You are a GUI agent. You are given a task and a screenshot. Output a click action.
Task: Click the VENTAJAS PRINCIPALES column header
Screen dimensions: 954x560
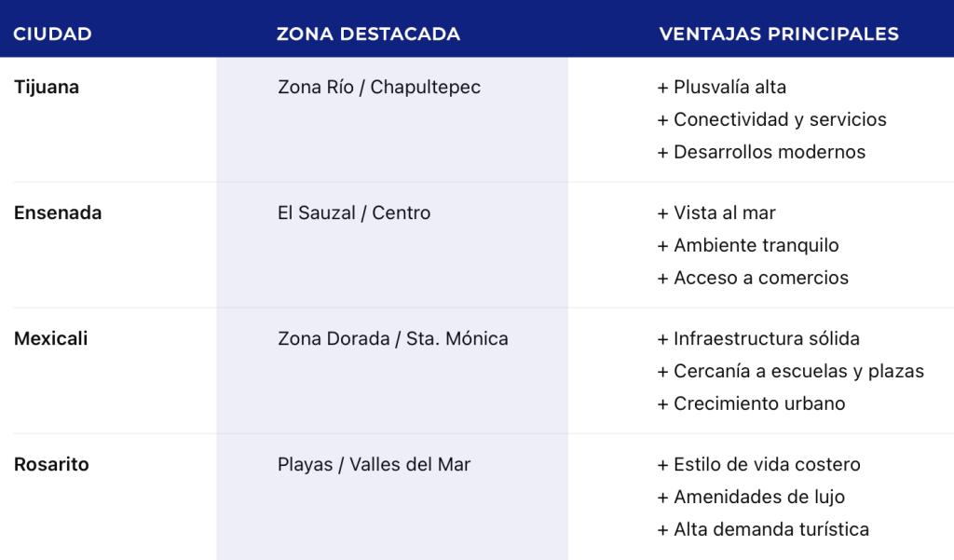(779, 34)
